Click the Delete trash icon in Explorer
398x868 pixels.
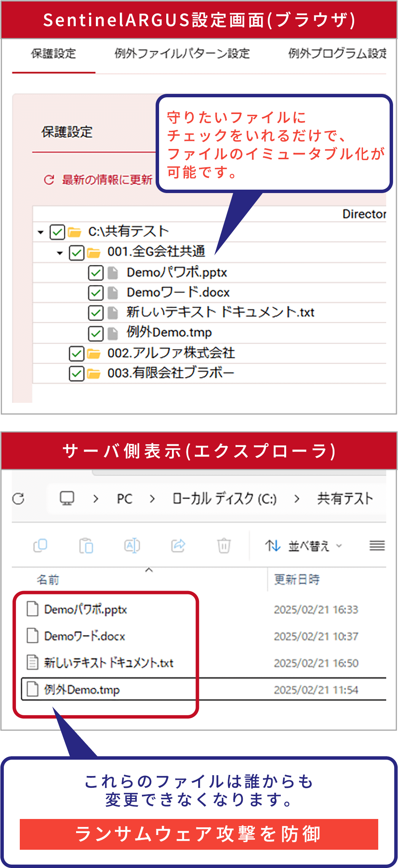(x=224, y=546)
